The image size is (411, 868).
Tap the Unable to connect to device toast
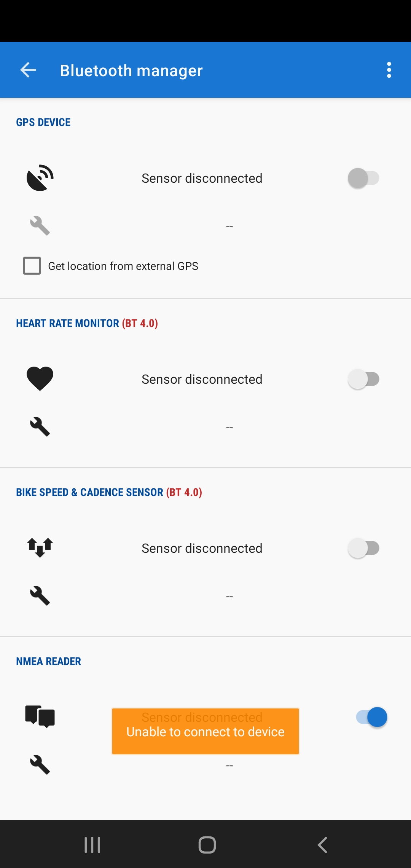point(205,732)
